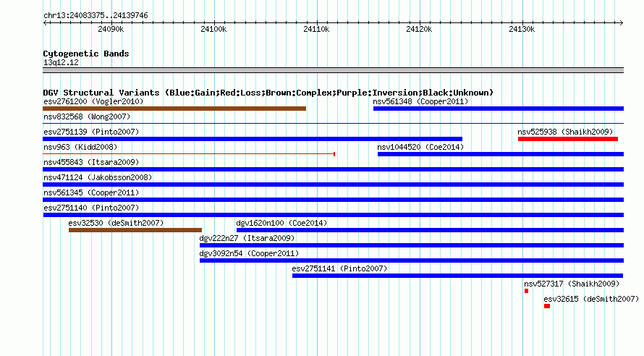Click the left arrowhead of the ruler
The height and width of the screenshot is (356, 644).
[45, 23]
